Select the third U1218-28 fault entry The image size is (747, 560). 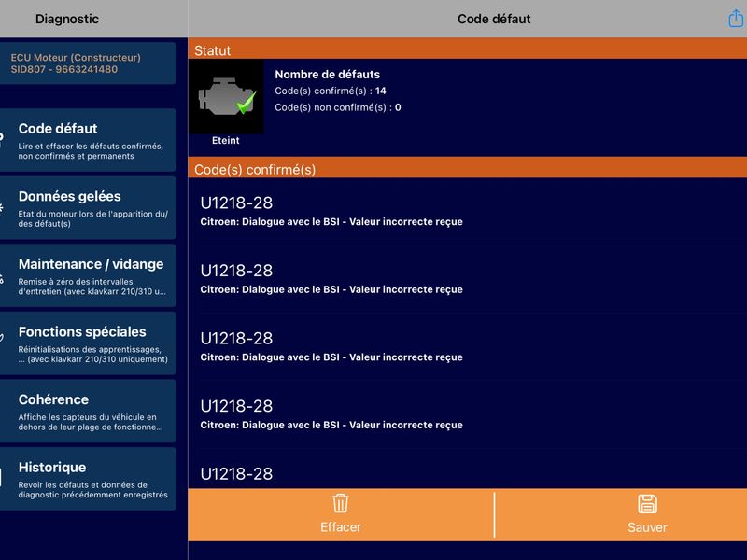point(468,347)
